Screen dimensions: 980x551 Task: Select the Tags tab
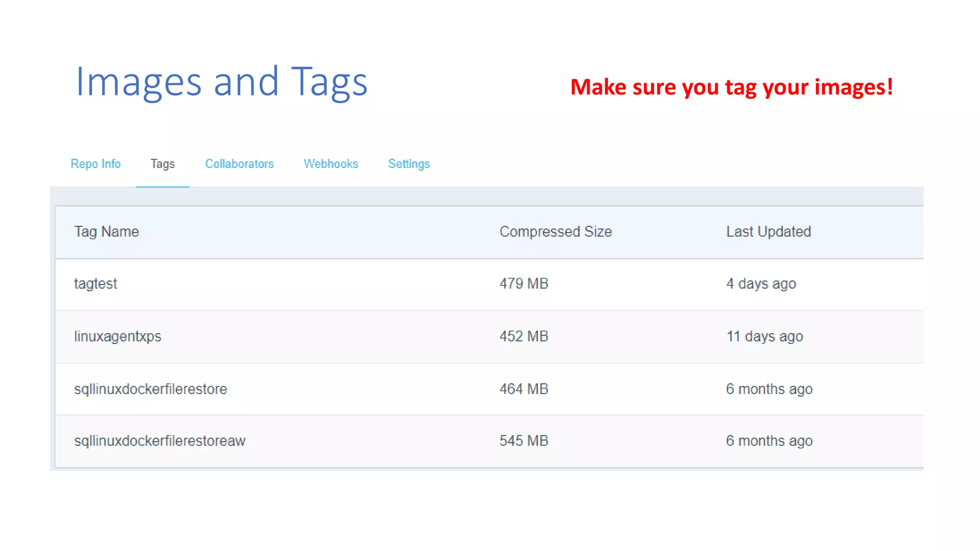coord(162,164)
